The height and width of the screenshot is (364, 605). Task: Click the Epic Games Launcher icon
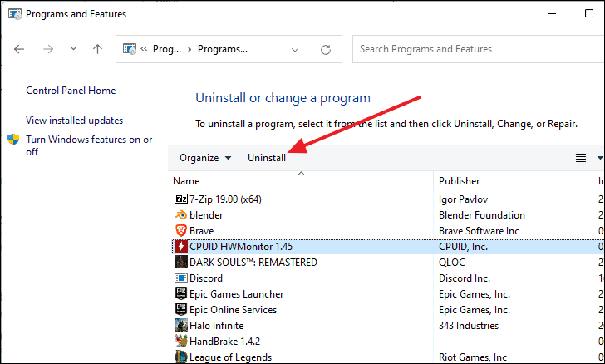[181, 293]
